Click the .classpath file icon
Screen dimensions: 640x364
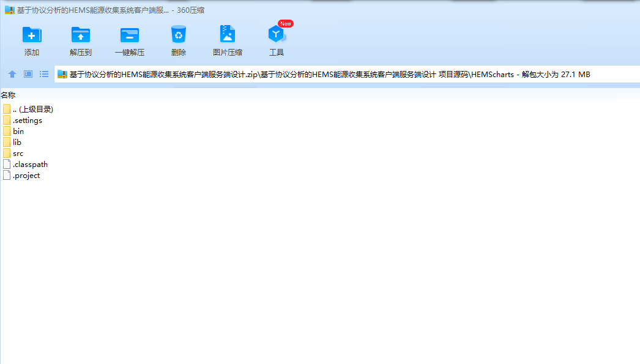coord(7,164)
